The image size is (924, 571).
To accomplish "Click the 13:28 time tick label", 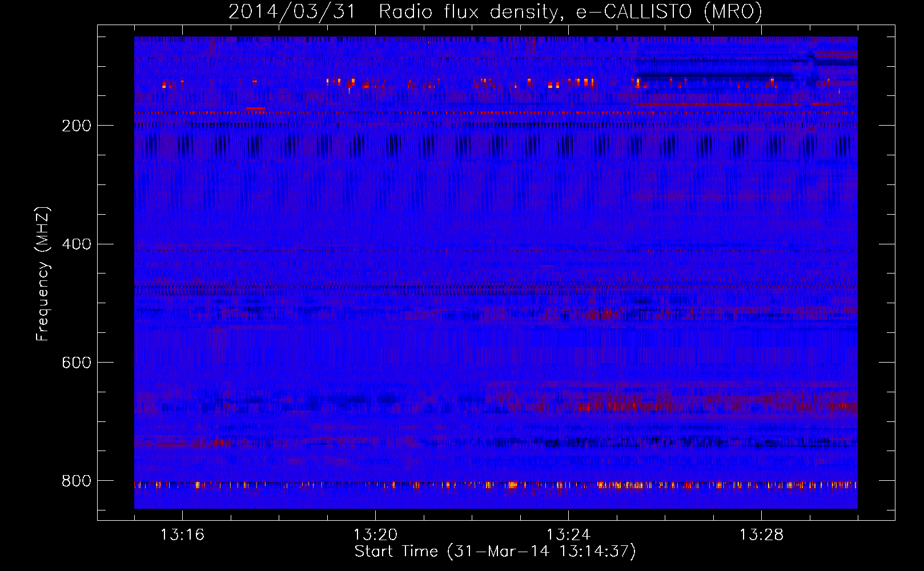I will pos(761,535).
